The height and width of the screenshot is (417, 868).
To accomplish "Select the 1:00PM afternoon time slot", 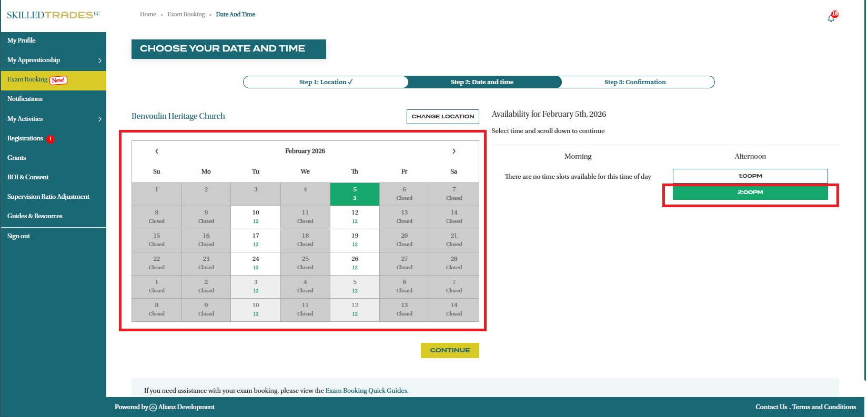I will pos(750,176).
